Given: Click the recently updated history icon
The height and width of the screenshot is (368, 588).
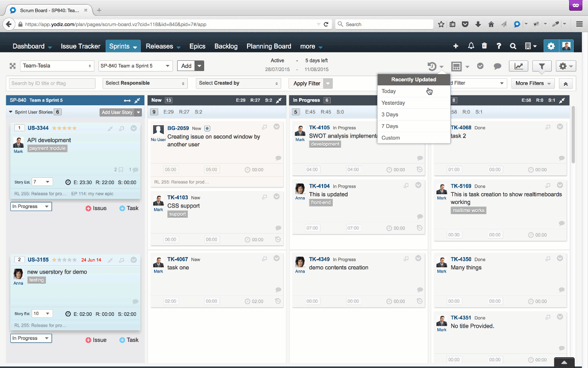Looking at the screenshot, I should (x=432, y=66).
